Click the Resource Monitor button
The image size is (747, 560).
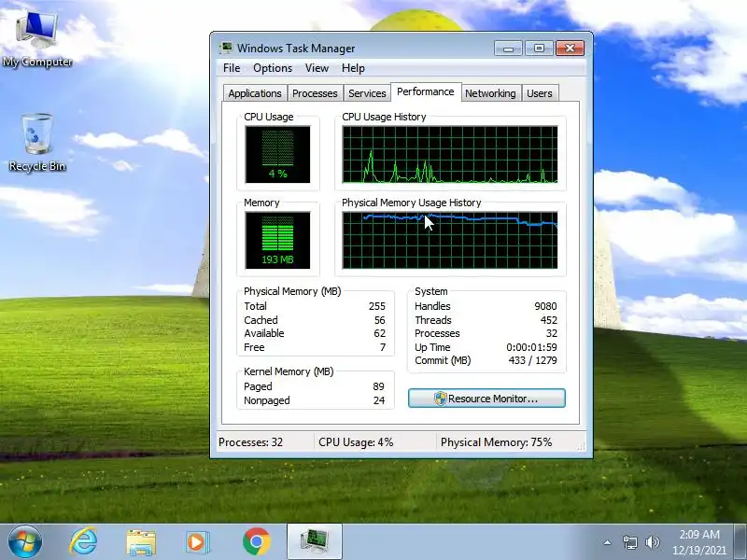(x=486, y=399)
